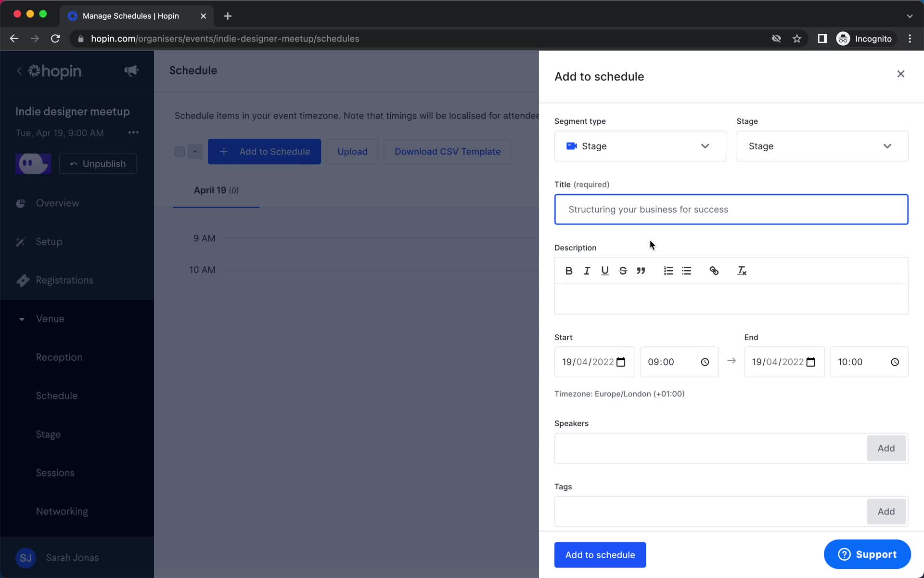Viewport: 924px width, 578px height.
Task: Click inside the Description text area
Action: click(x=731, y=299)
